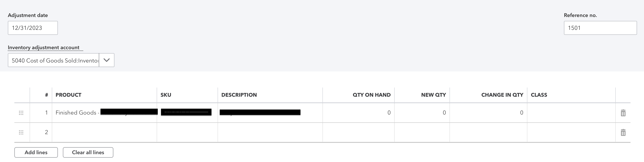Click the SKU cell in line 2
The height and width of the screenshot is (162, 644).
[x=187, y=132]
